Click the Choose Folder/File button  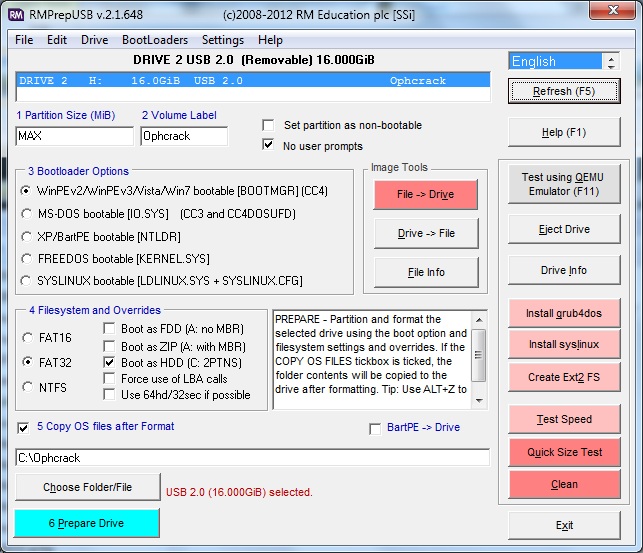[x=87, y=487]
